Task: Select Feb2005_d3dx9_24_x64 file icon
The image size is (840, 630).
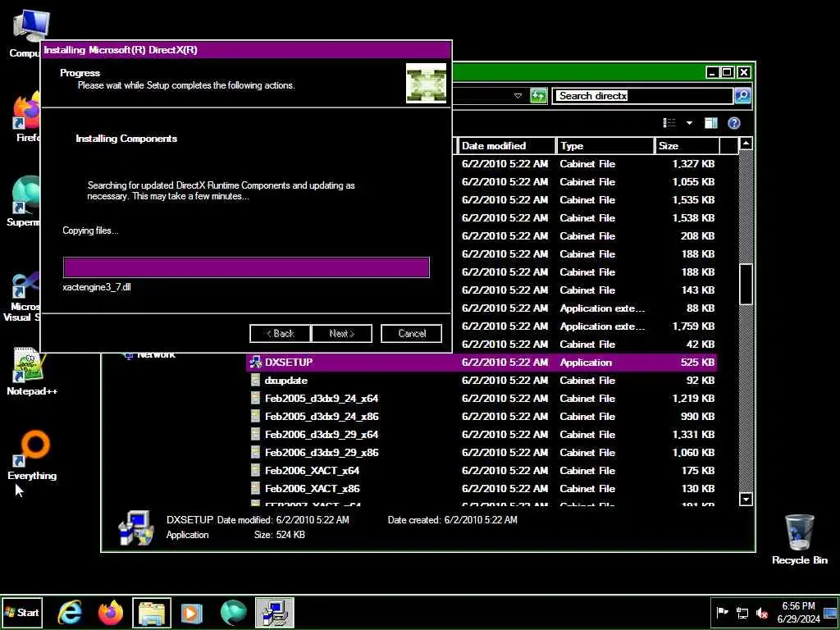Action: tap(256, 398)
